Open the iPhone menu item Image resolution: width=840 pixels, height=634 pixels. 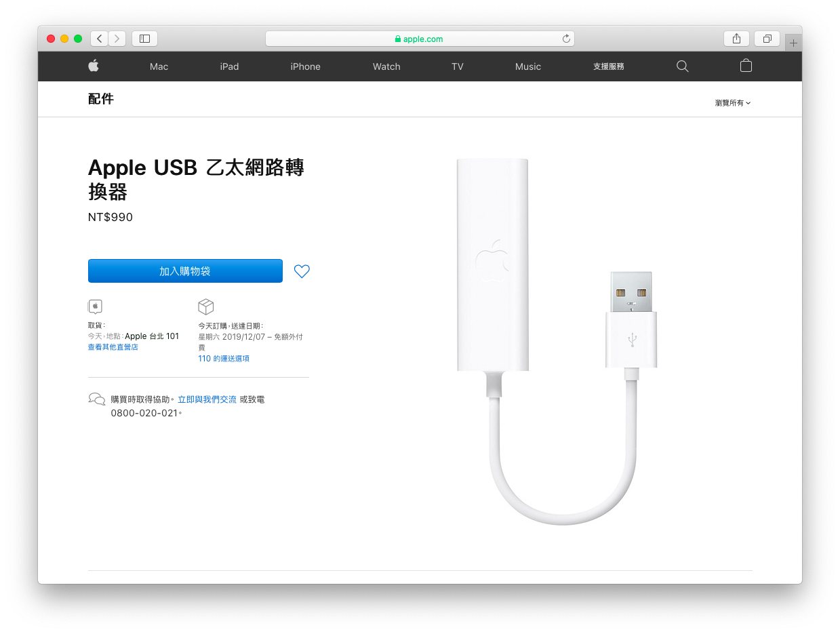(x=305, y=66)
